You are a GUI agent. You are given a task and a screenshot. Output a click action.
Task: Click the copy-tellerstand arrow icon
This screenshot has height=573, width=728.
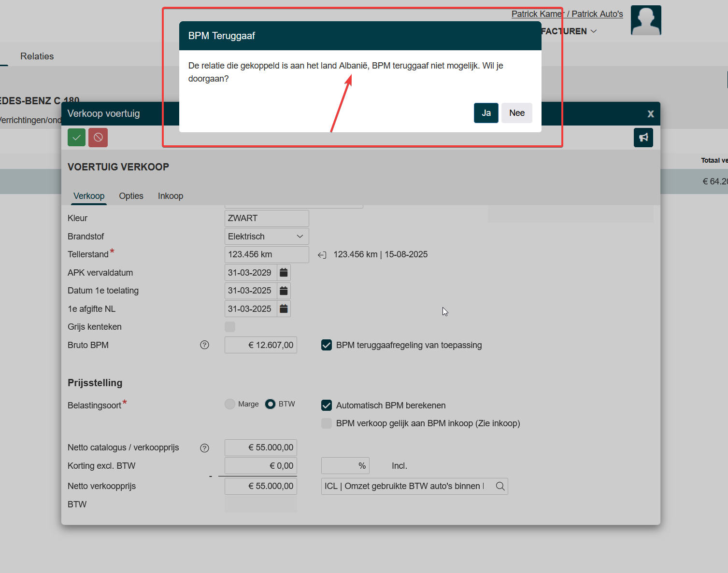[x=322, y=255]
